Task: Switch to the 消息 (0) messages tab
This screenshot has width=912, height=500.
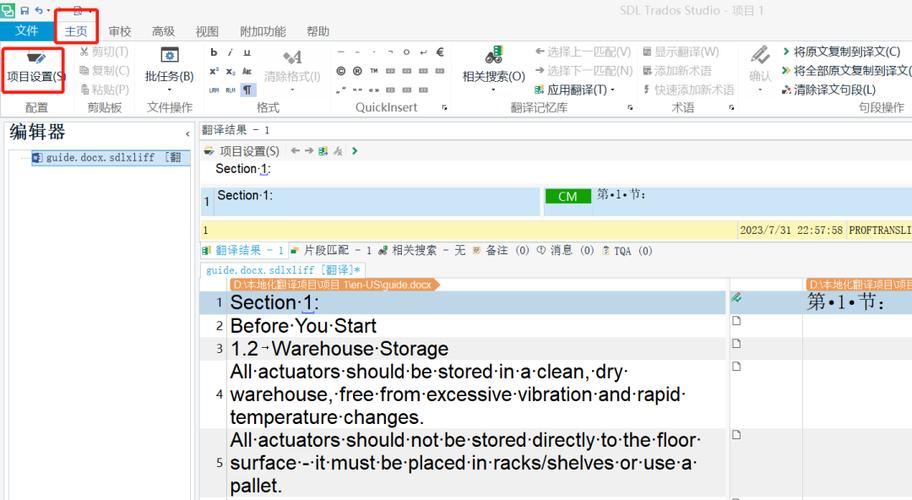Action: click(x=565, y=251)
